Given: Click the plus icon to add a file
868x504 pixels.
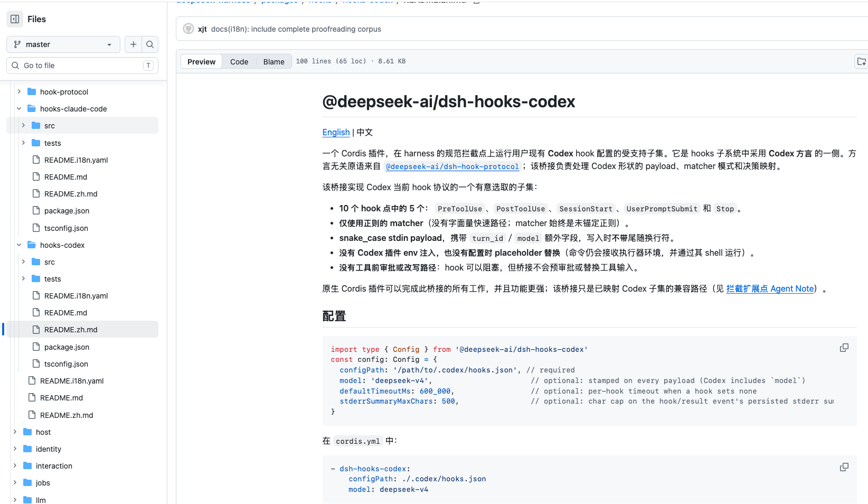Looking at the screenshot, I should 133,44.
